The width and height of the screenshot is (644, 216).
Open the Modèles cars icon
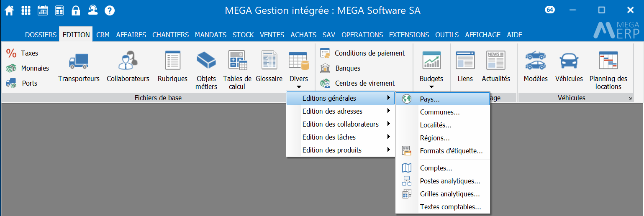(x=535, y=61)
